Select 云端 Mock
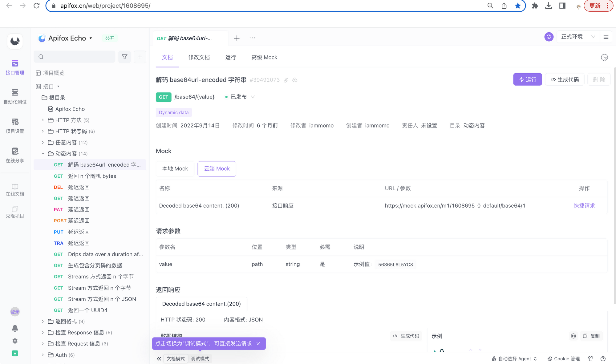The width and height of the screenshot is (616, 364). [x=217, y=169]
